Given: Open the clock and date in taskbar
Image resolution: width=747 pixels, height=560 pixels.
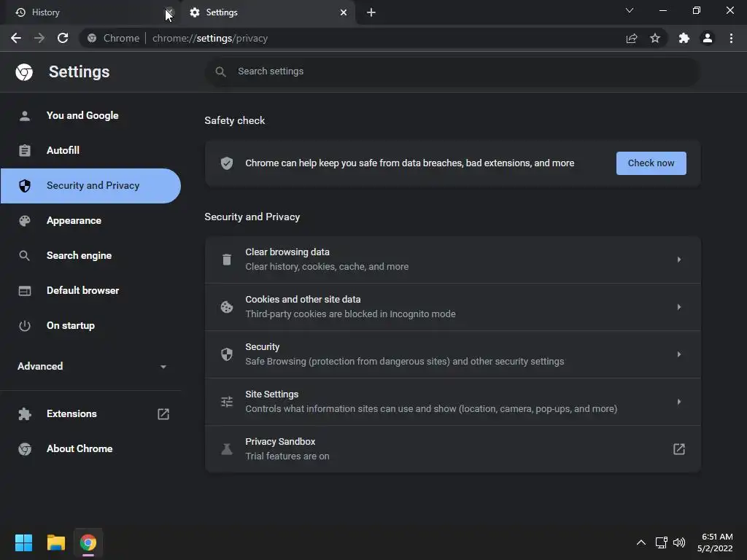Looking at the screenshot, I should click(715, 542).
